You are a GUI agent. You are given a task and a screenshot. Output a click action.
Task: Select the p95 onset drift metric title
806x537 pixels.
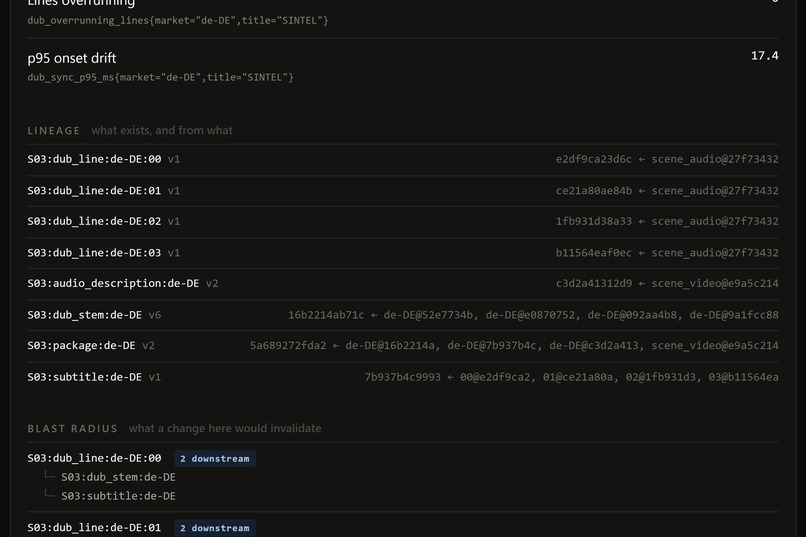tap(71, 58)
